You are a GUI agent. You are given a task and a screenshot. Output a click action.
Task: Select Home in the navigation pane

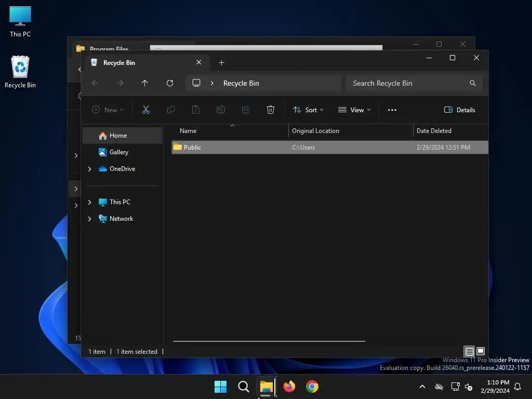(x=122, y=136)
